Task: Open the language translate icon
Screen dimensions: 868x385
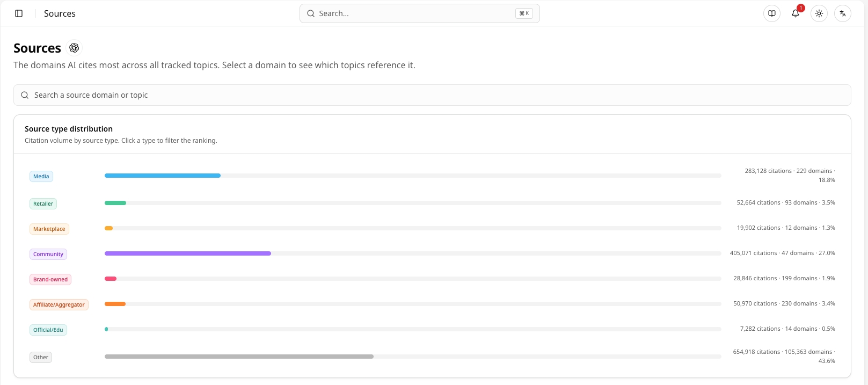Action: coord(843,13)
